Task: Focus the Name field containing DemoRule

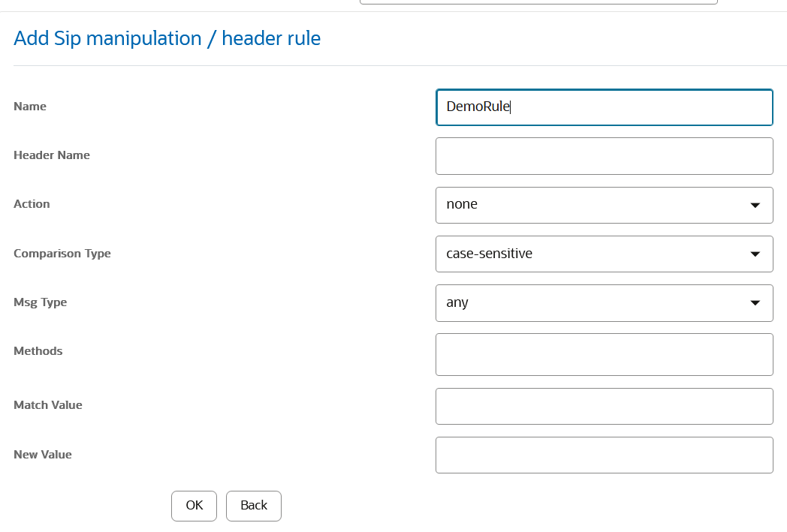Action: 604,107
